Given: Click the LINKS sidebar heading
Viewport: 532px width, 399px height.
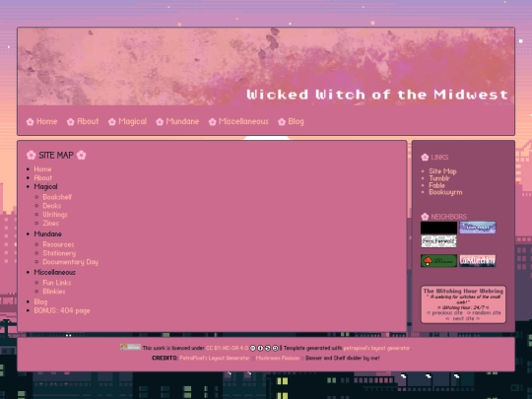Looking at the screenshot, I should [439, 158].
